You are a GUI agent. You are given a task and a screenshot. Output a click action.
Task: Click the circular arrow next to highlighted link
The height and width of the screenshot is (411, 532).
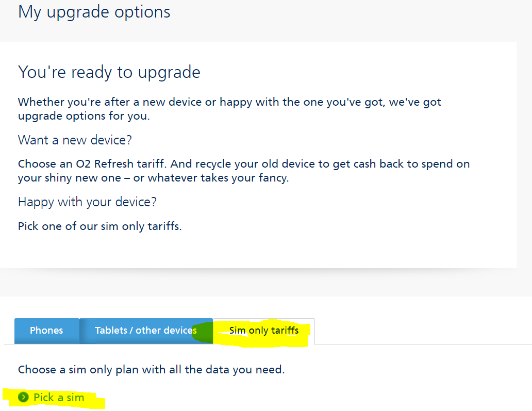24,398
